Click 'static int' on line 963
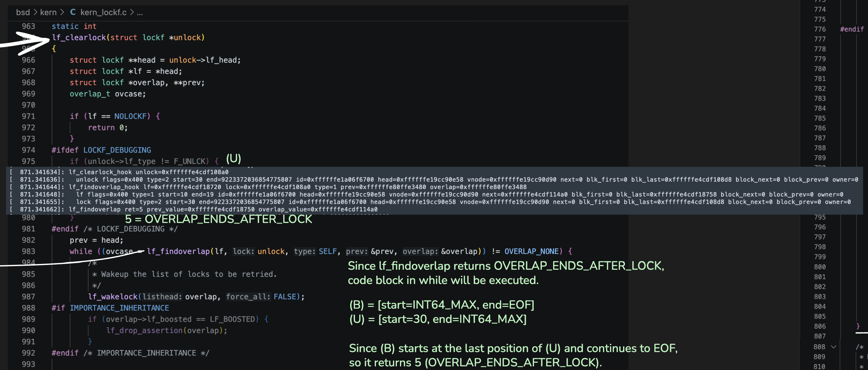The image size is (868, 370). (x=74, y=26)
